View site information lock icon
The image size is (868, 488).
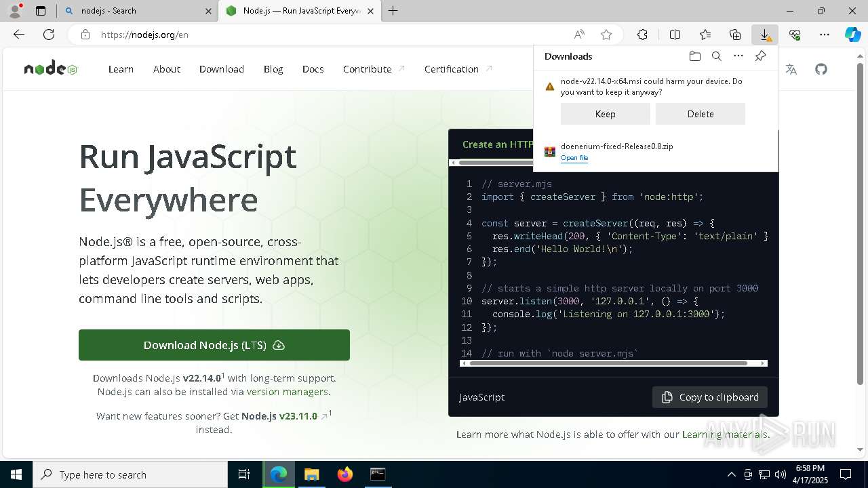pyautogui.click(x=85, y=35)
